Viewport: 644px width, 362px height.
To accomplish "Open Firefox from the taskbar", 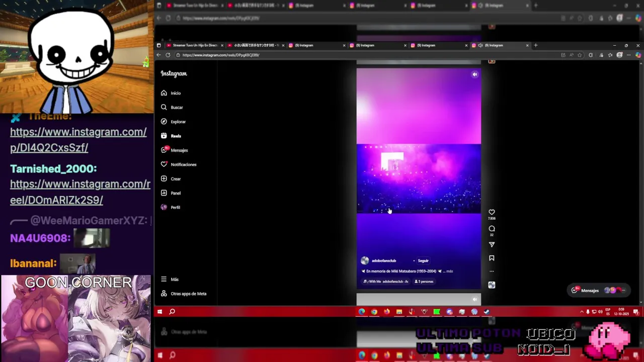I will point(386,312).
